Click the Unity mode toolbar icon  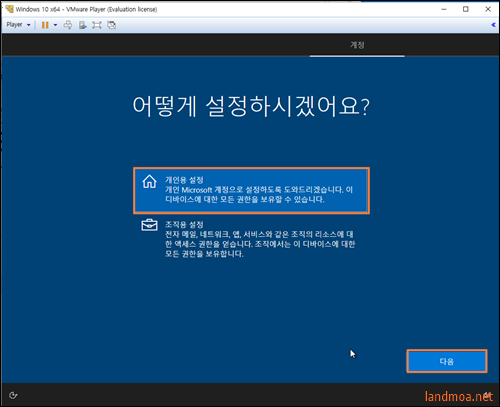112,25
